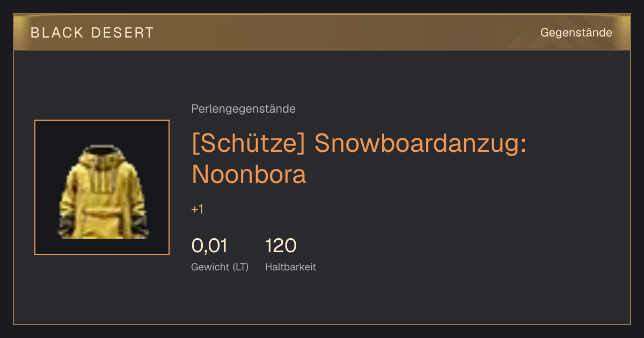The image size is (644, 338).
Task: Click the dark hood of the jacket
Action: (x=102, y=150)
